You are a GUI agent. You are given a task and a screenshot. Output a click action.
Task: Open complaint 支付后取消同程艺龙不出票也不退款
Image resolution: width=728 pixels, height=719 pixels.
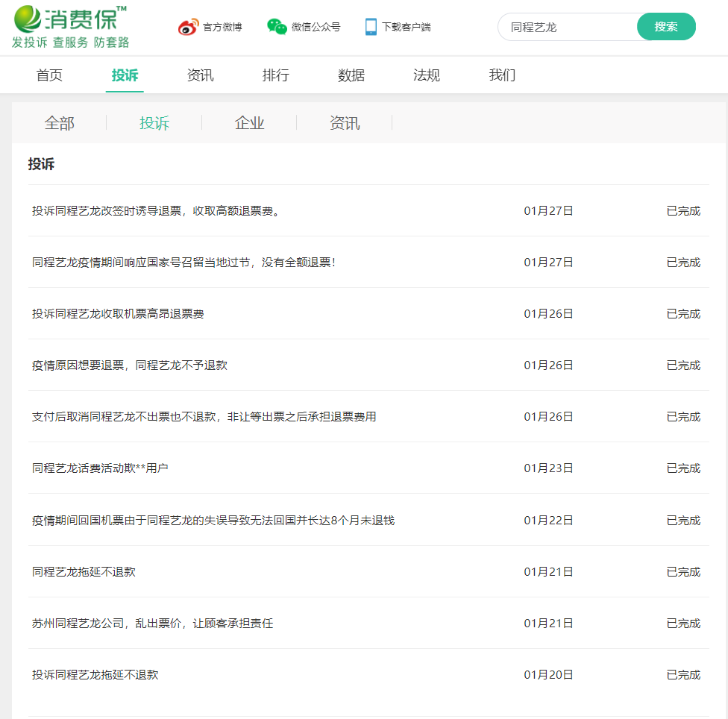pyautogui.click(x=204, y=417)
